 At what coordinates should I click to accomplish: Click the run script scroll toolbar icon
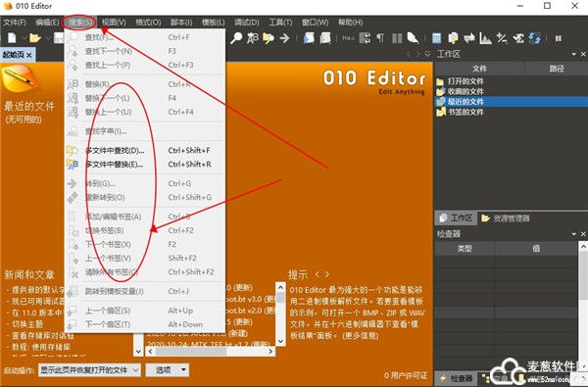click(309, 38)
